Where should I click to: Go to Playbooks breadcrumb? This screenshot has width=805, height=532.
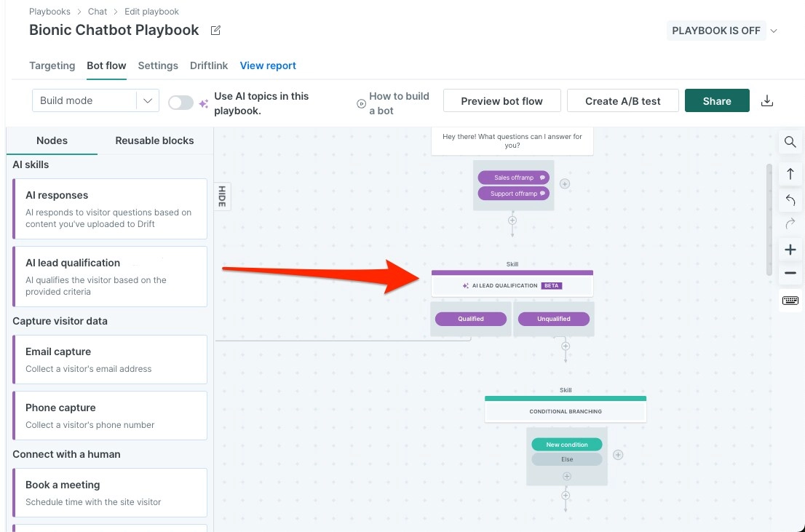click(49, 12)
